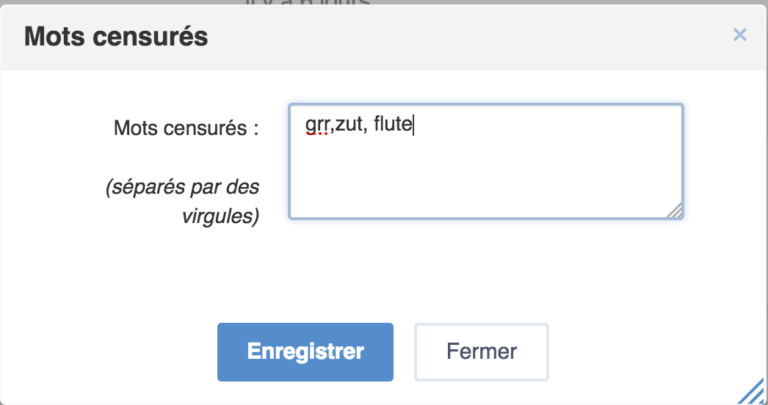Click the "Mots censurés :" field label

point(186,128)
